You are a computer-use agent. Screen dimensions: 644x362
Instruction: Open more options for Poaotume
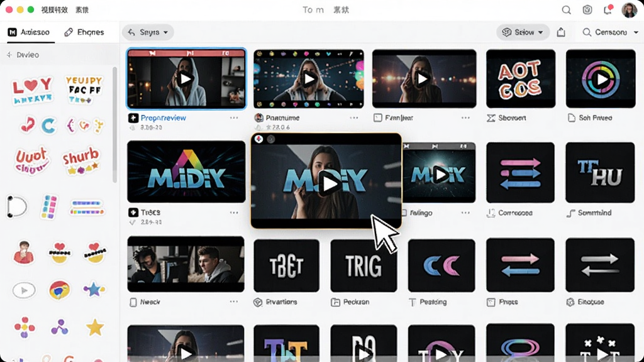(x=353, y=118)
